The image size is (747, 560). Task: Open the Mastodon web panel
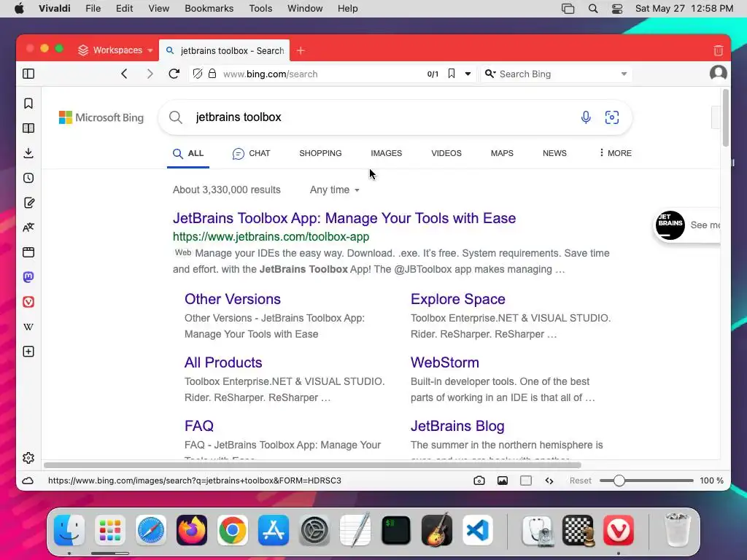click(28, 277)
